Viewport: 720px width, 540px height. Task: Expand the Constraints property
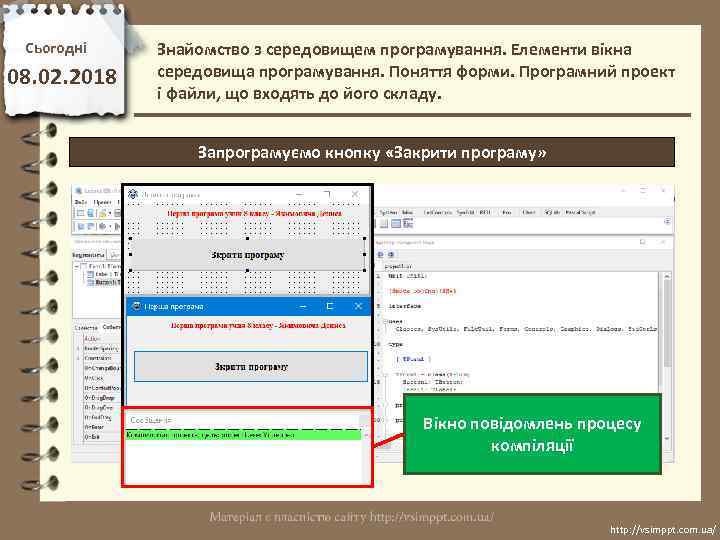78,358
